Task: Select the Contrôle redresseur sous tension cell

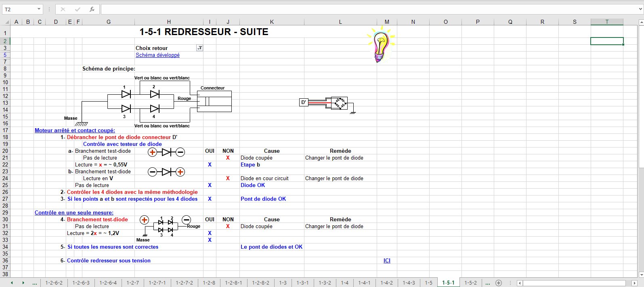Action: pos(109,261)
